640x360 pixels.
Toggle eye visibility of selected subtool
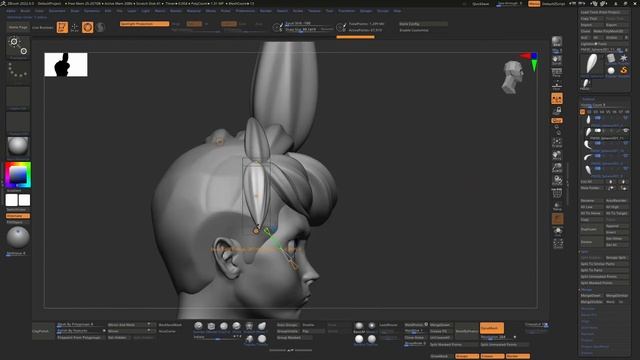[x=625, y=131]
